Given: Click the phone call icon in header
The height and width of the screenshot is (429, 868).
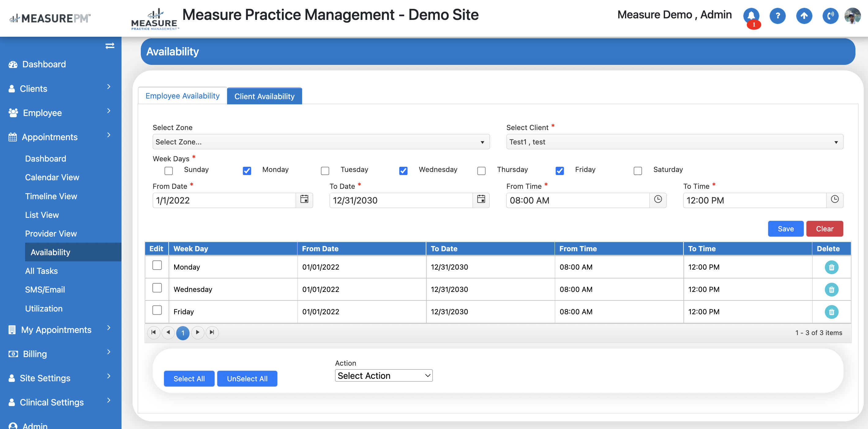Looking at the screenshot, I should point(830,16).
